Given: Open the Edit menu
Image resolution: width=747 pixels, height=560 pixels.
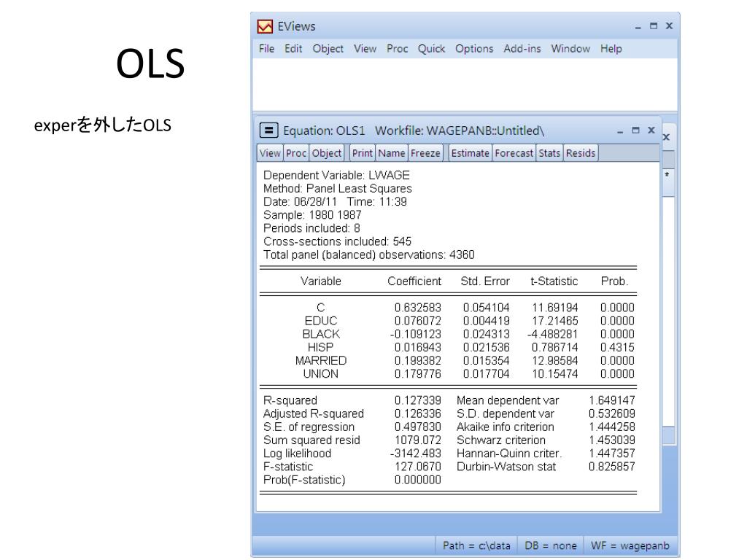Looking at the screenshot, I should 293,49.
